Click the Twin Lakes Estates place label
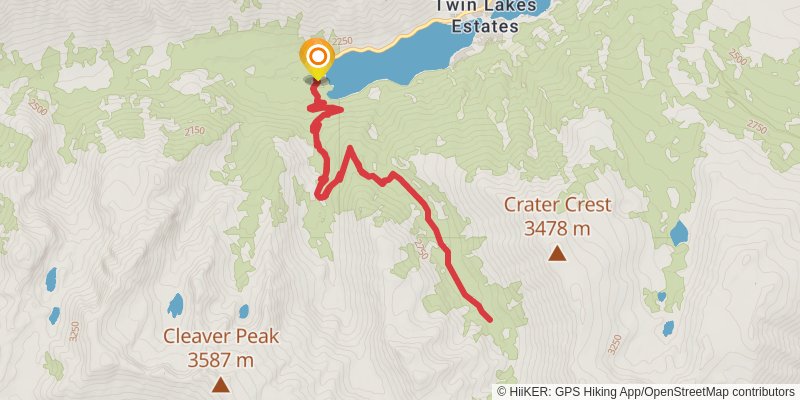Screen dimensions: 800x400 (485, 16)
